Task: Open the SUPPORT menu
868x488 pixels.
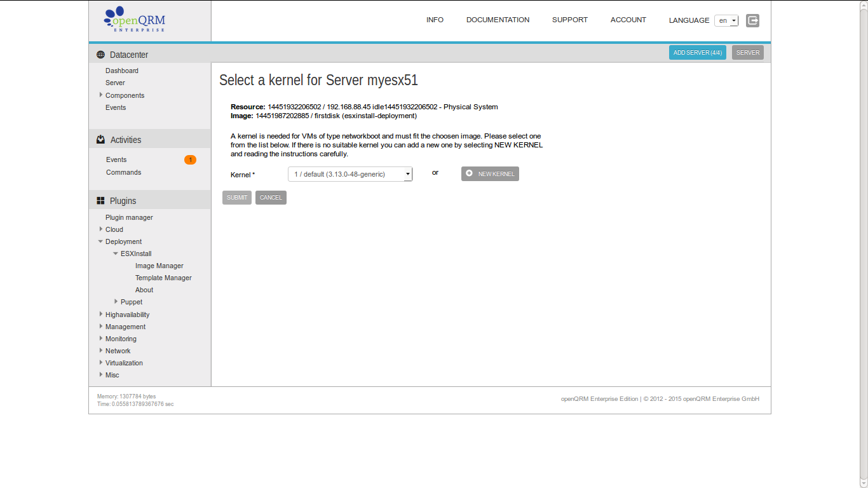Action: pyautogui.click(x=570, y=20)
